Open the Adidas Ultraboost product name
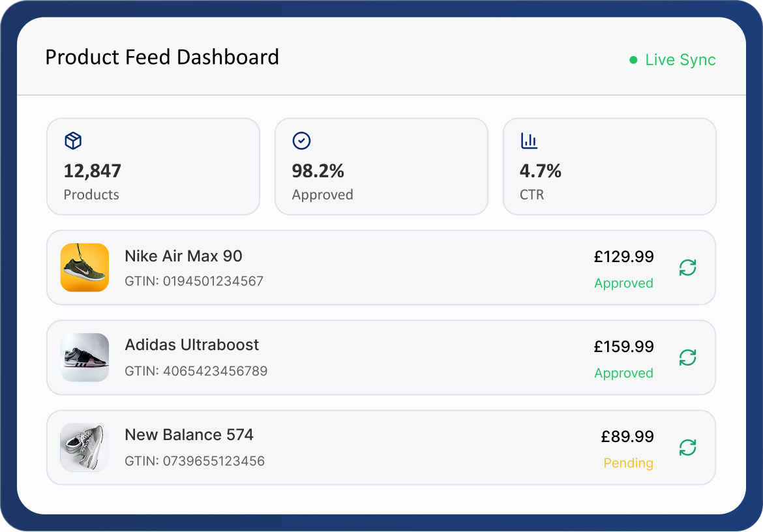Viewport: 763px width, 532px height. pyautogui.click(x=192, y=345)
